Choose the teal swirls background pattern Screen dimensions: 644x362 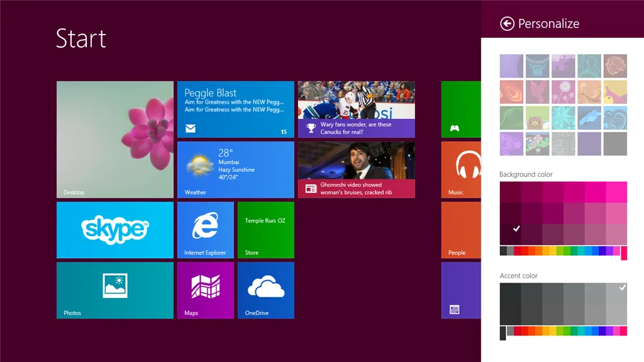[x=589, y=66]
